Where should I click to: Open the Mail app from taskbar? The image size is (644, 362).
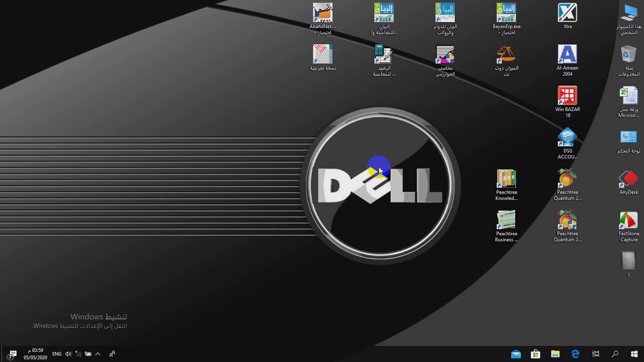coord(516,354)
